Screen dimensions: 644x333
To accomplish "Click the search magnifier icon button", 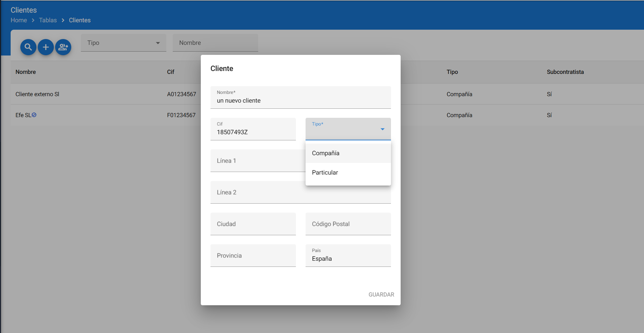I will [28, 47].
